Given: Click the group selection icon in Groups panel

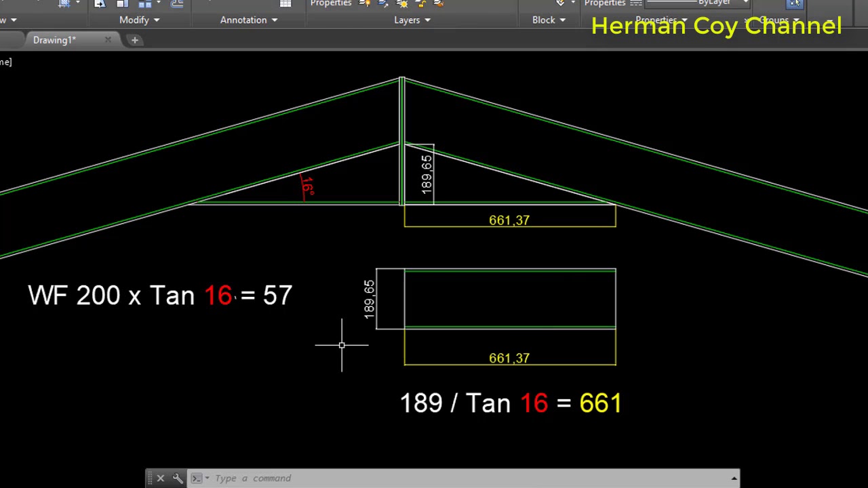Looking at the screenshot, I should 794,3.
